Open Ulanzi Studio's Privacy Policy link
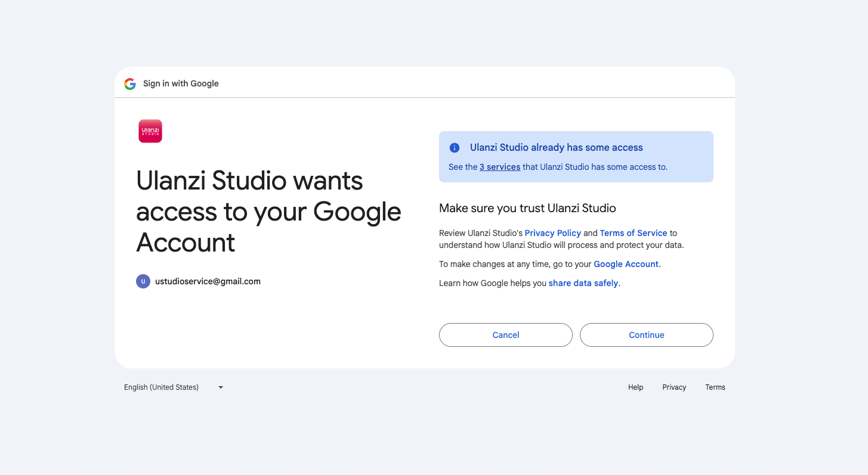 (552, 233)
